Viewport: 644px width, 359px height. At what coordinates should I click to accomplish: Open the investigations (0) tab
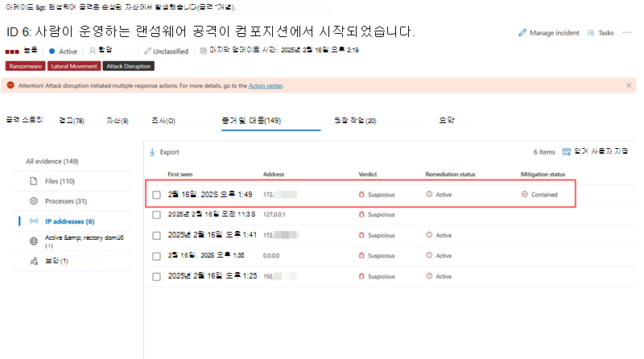pos(163,121)
